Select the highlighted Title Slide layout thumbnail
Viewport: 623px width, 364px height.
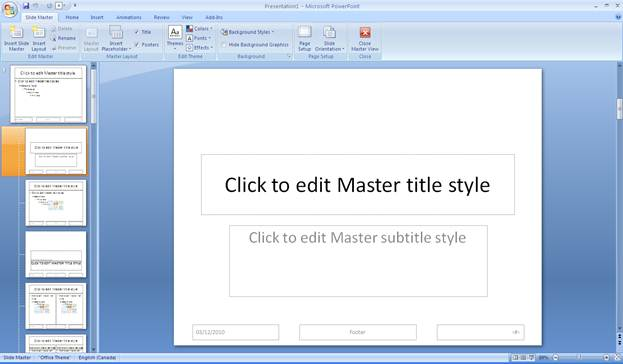pos(56,151)
